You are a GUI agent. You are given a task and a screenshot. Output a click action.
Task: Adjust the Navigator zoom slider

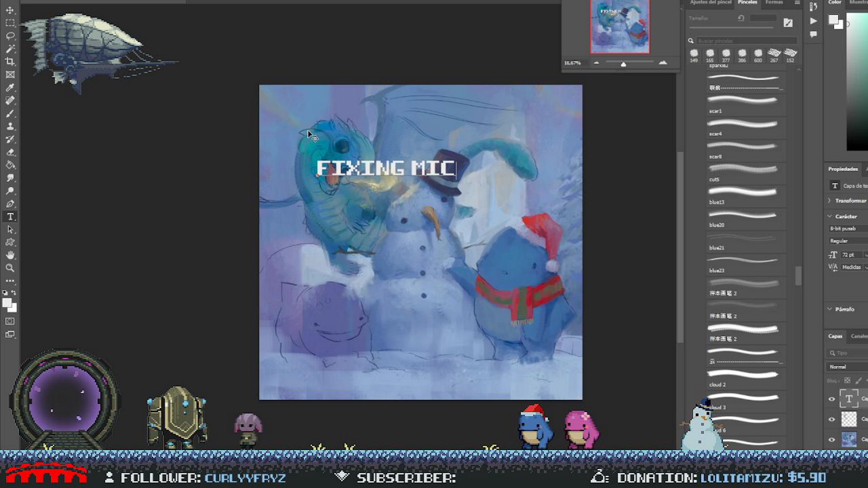623,64
